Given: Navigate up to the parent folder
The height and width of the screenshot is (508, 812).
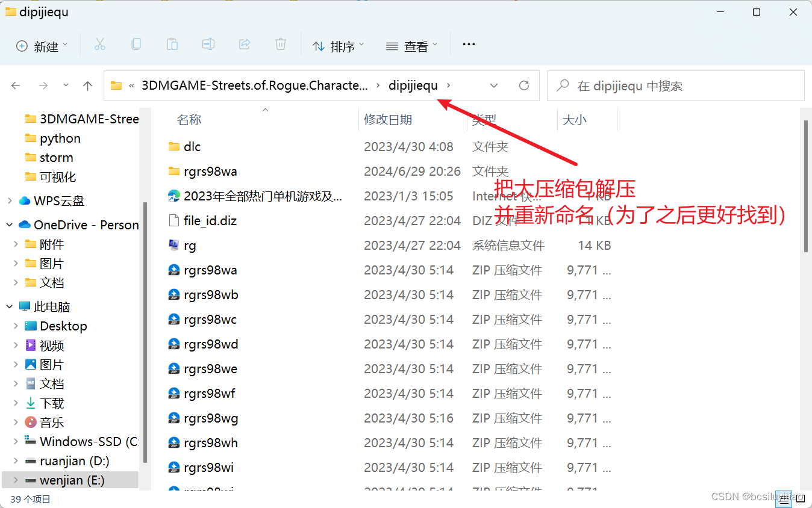Looking at the screenshot, I should pos(87,85).
